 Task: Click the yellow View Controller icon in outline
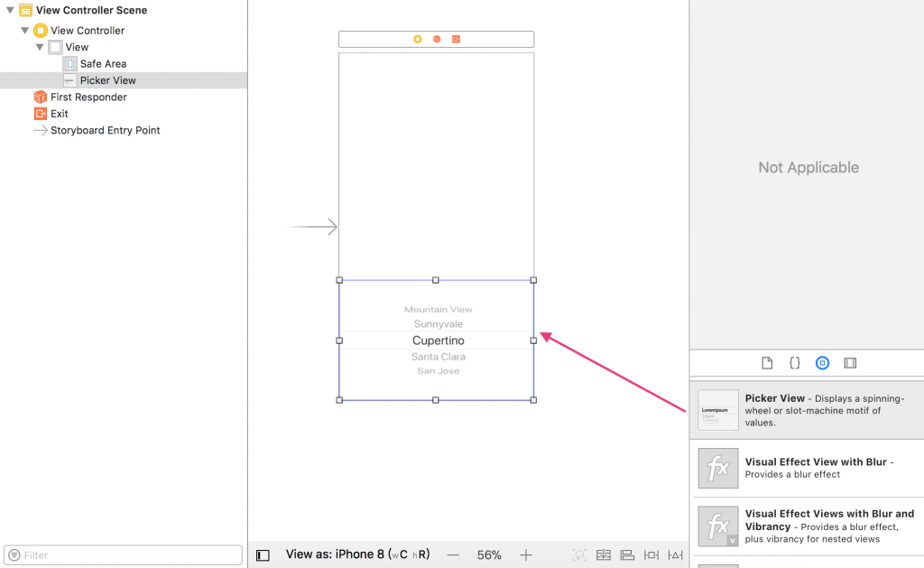(x=40, y=30)
